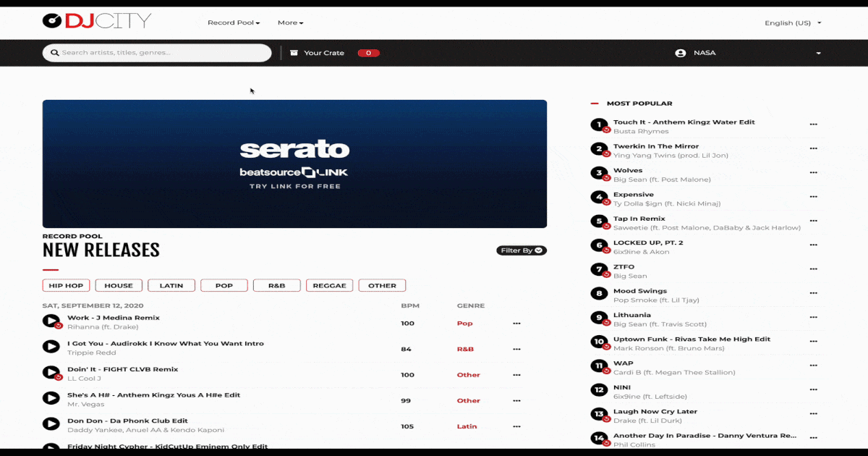Play Work - J Medina Remix track
Image resolution: width=868 pixels, height=456 pixels.
51,321
